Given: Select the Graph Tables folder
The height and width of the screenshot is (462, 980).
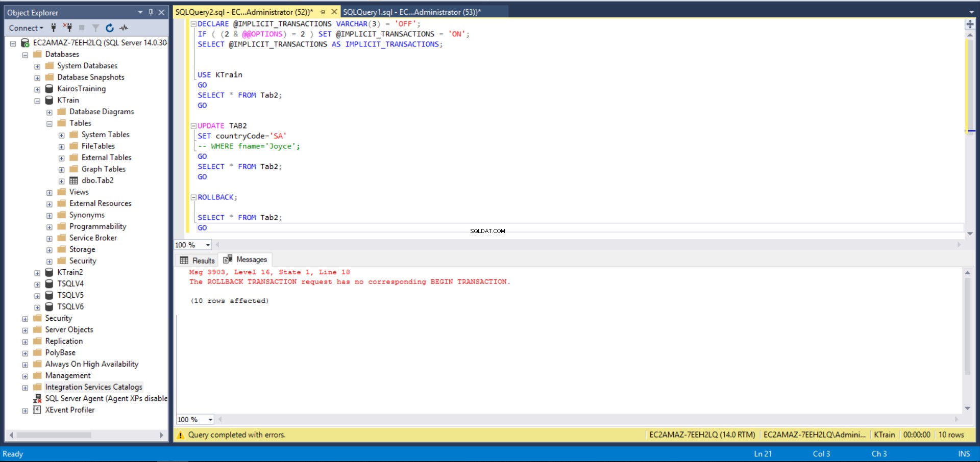Looking at the screenshot, I should pos(104,169).
